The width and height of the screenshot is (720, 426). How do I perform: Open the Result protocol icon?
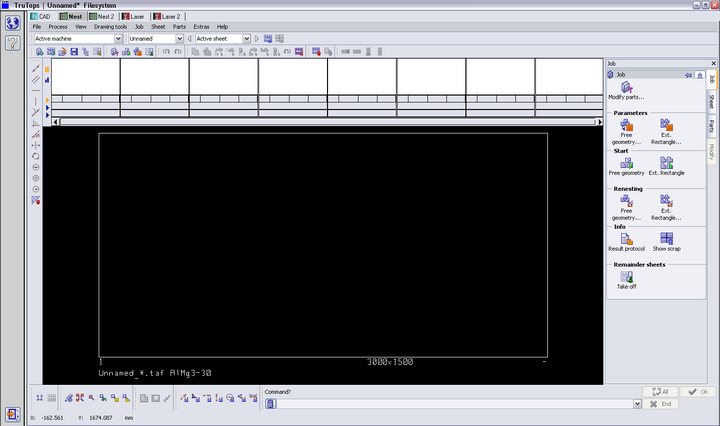pos(626,242)
